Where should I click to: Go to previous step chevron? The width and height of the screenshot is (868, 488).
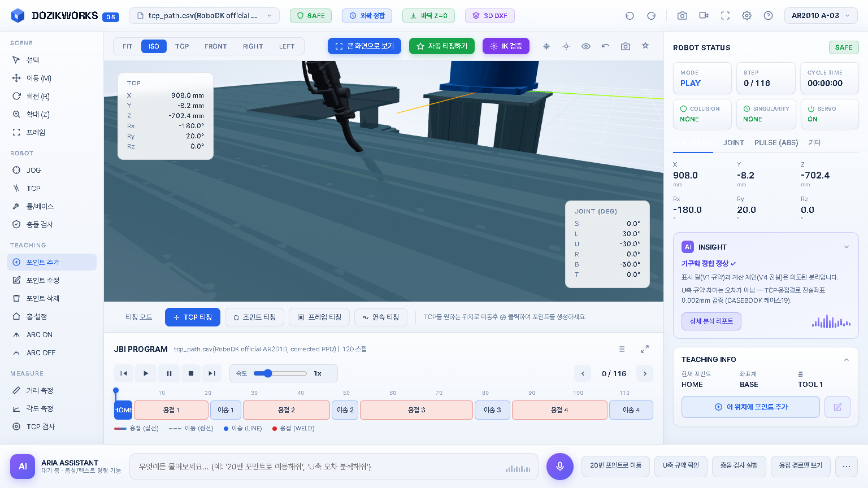583,373
